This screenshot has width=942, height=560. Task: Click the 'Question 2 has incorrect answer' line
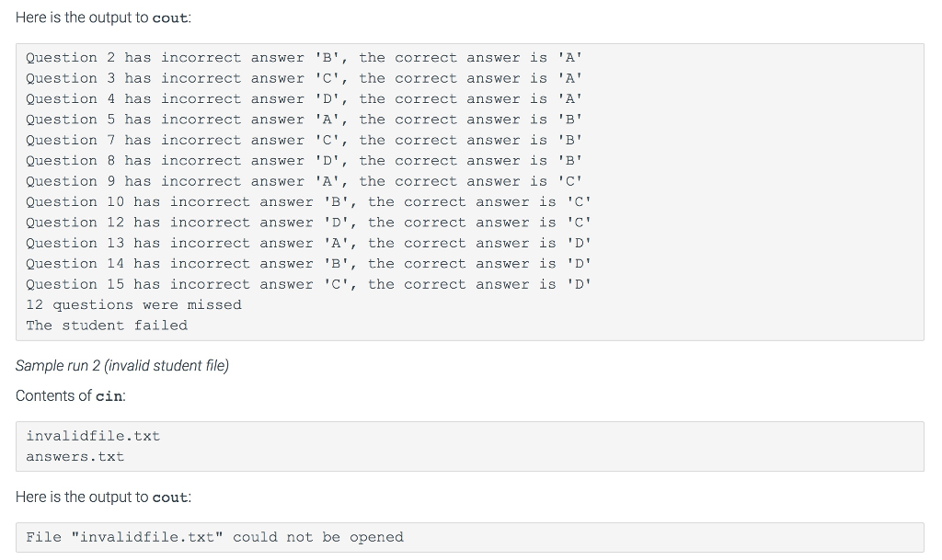304,58
